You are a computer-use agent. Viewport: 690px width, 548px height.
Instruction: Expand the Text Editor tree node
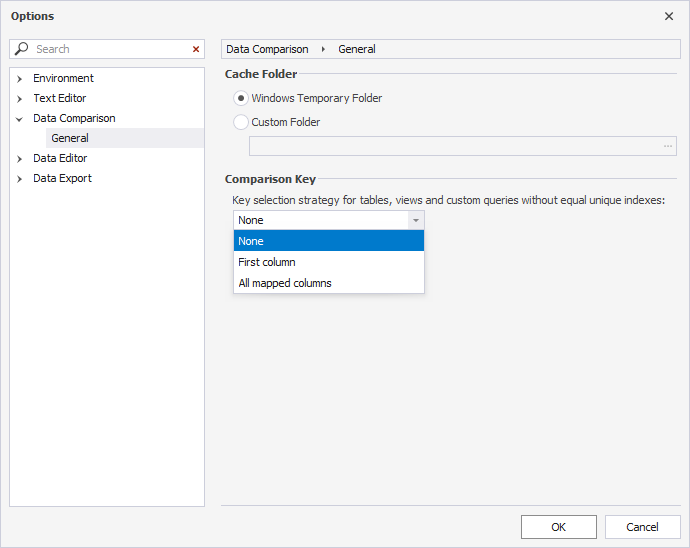[x=19, y=99]
